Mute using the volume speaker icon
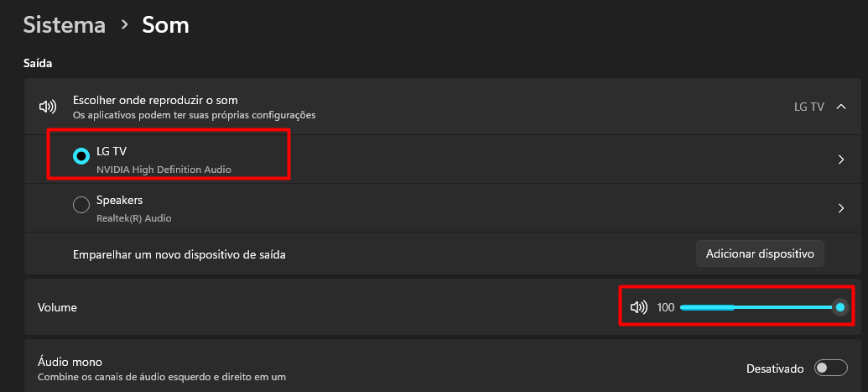Image resolution: width=868 pixels, height=392 pixels. pos(639,307)
